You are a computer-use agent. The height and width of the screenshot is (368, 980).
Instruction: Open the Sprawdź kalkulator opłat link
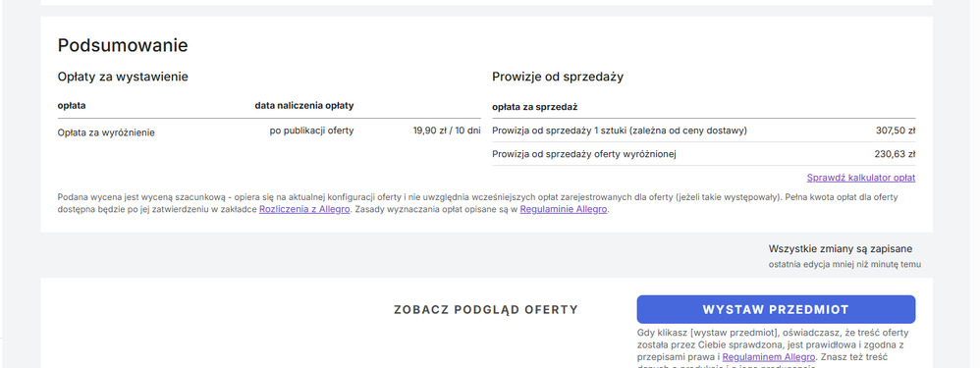click(x=860, y=178)
